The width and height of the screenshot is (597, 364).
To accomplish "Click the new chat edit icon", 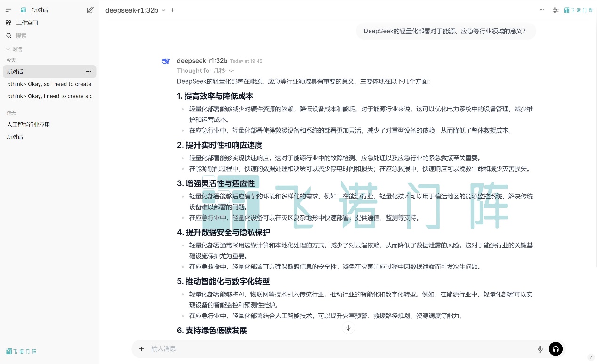I will [x=90, y=10].
